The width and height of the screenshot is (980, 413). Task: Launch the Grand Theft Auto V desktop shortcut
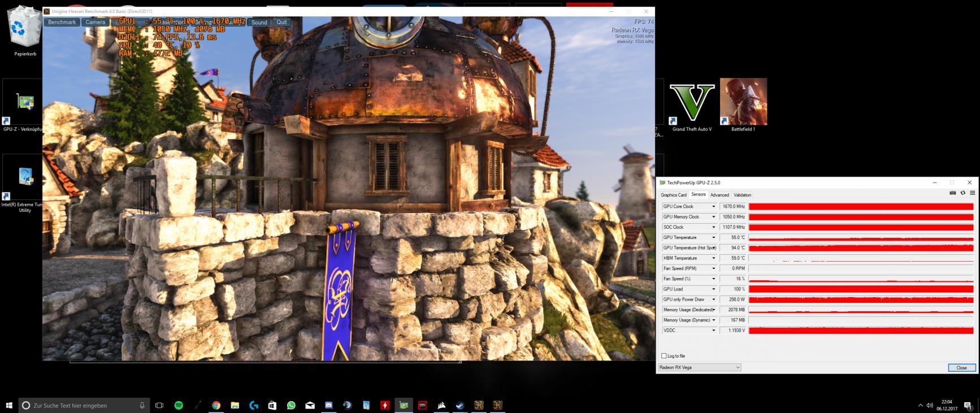point(692,106)
